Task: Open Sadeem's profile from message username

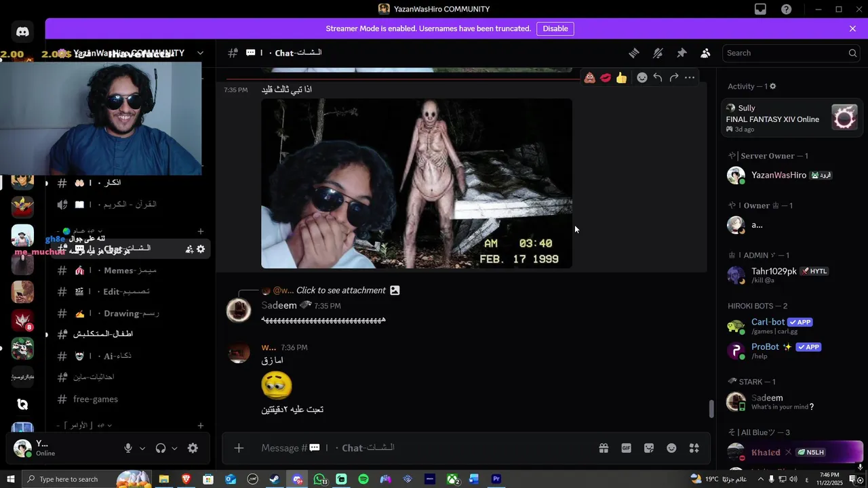Action: click(279, 306)
